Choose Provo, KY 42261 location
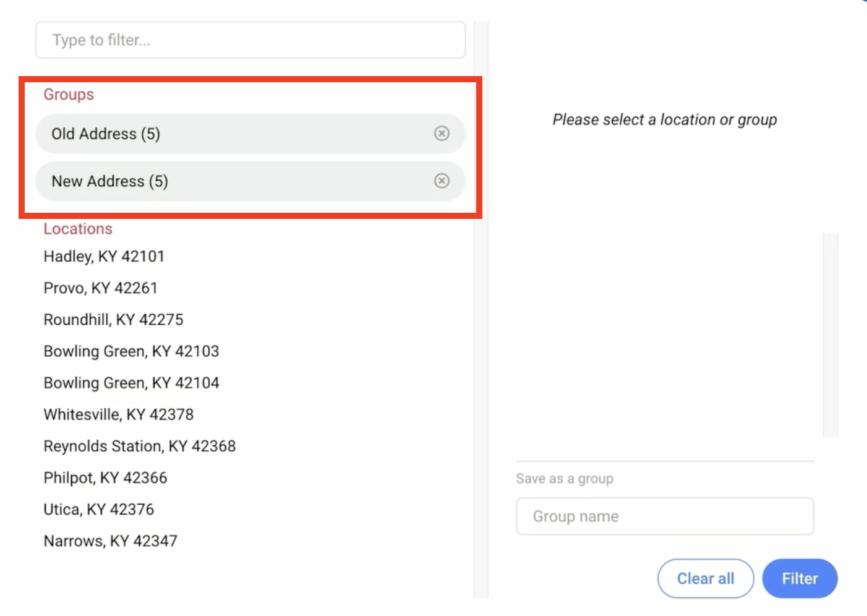The height and width of the screenshot is (616, 867). coord(101,288)
